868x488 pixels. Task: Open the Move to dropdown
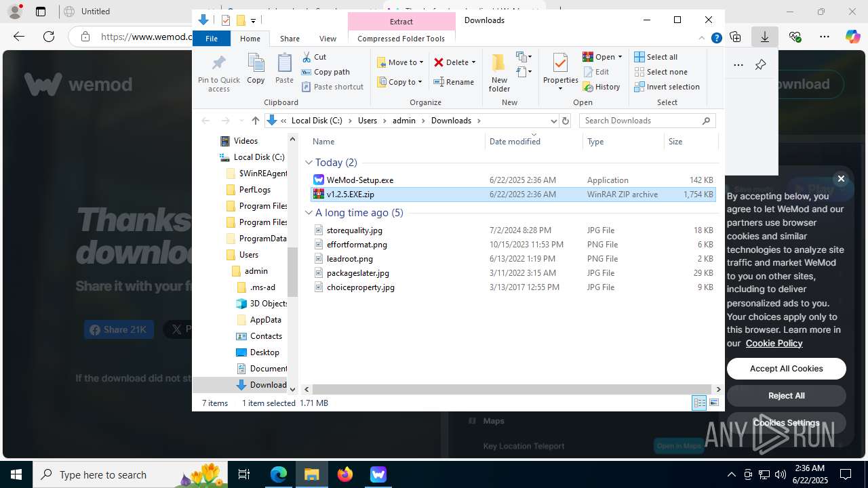click(x=400, y=62)
